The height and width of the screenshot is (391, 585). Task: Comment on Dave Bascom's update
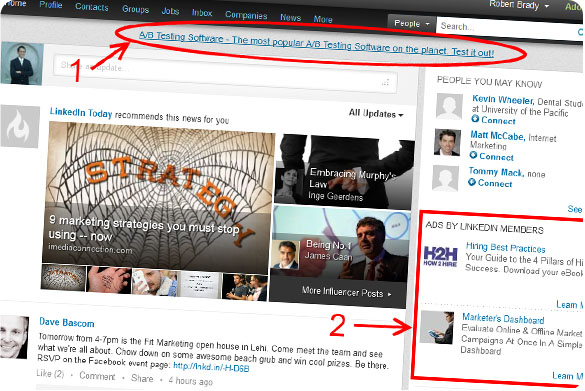(x=97, y=376)
